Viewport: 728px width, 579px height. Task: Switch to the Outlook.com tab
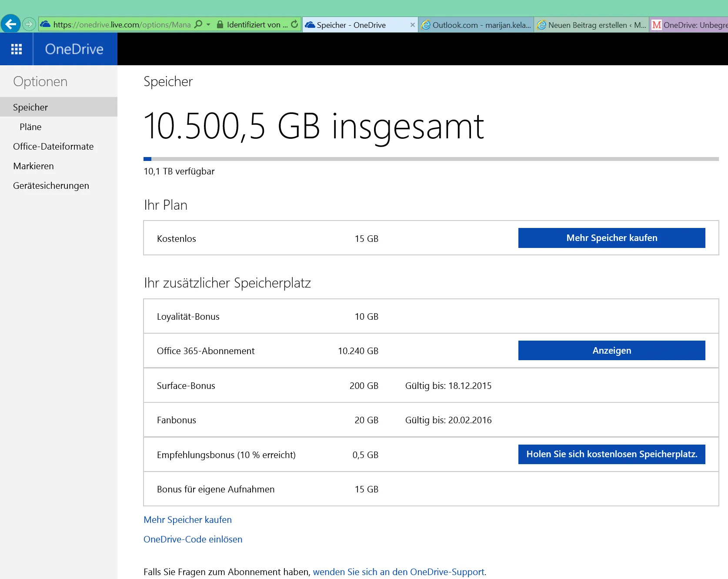pyautogui.click(x=477, y=25)
